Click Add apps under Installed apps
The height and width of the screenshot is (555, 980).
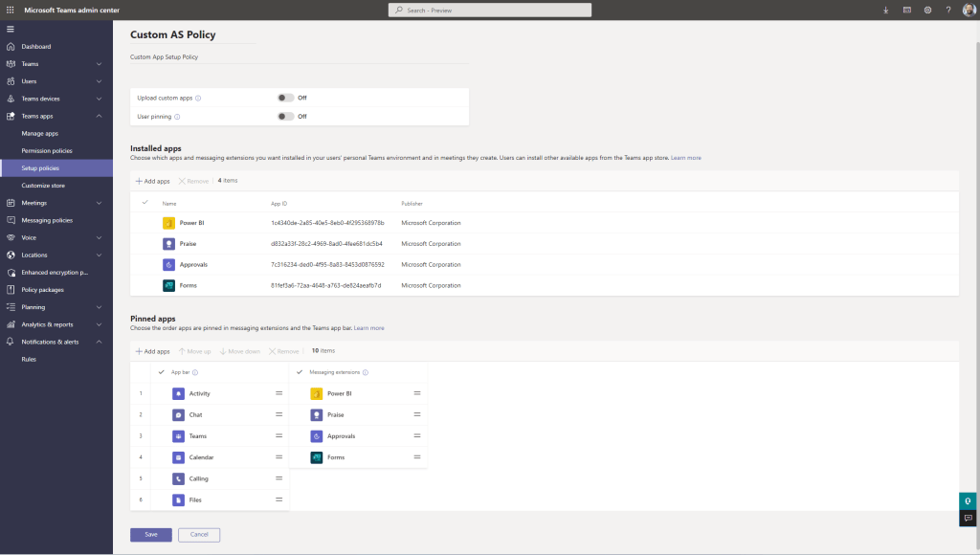point(152,180)
